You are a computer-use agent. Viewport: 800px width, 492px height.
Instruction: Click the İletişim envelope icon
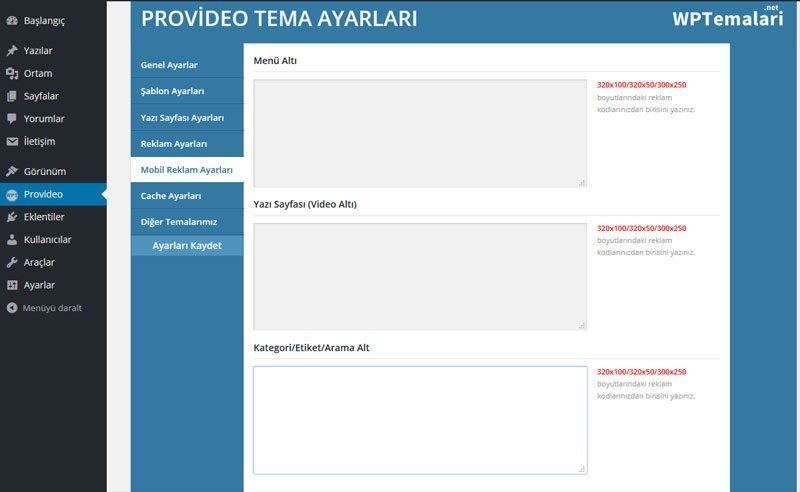[x=12, y=141]
